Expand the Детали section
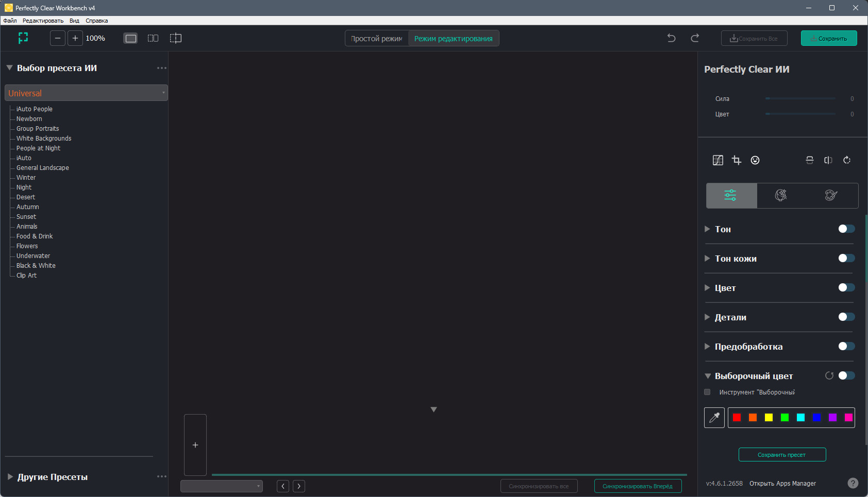The image size is (868, 497). pos(707,317)
